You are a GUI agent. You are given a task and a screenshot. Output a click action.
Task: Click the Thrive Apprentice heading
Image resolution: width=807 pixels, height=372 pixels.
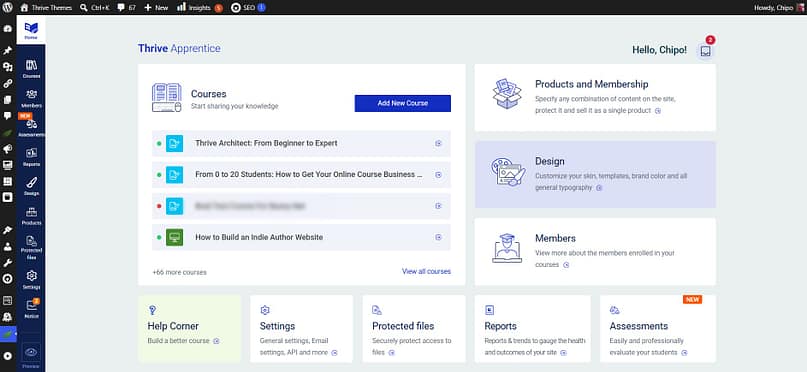click(179, 48)
